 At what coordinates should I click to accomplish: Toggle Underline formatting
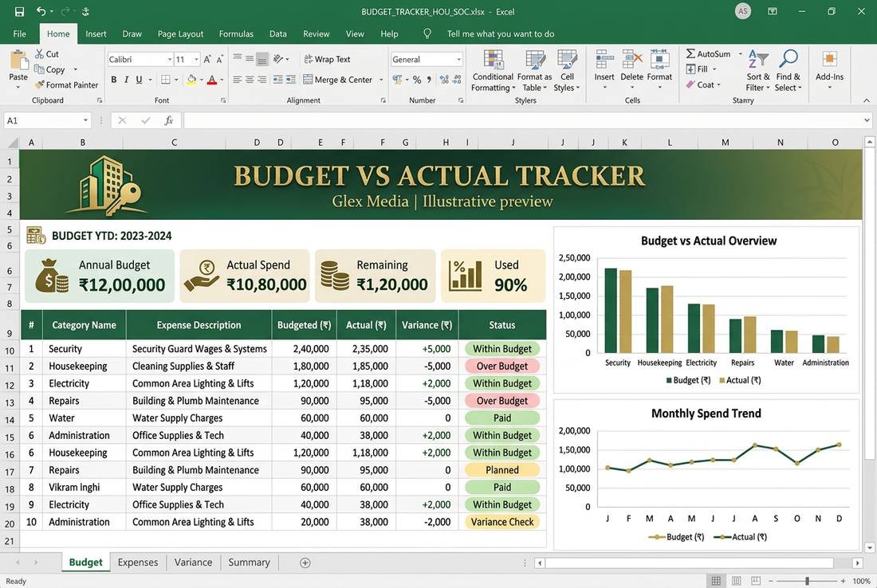click(139, 80)
